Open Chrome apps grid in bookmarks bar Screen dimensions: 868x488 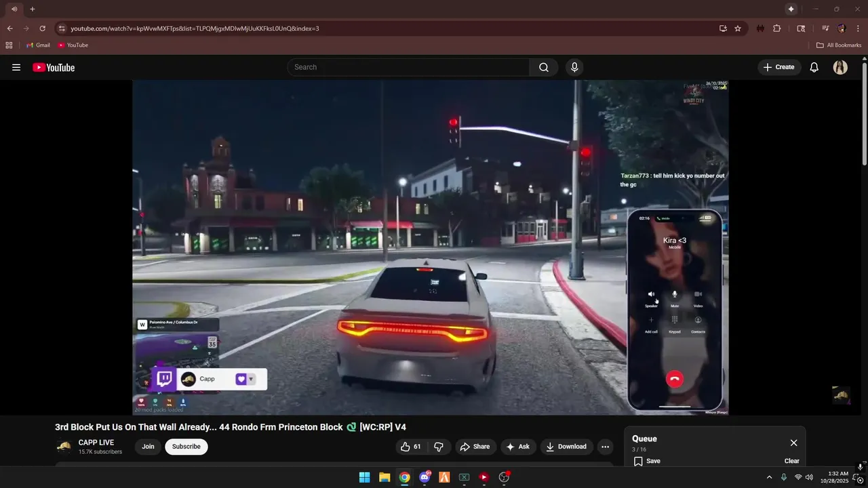coord(9,45)
